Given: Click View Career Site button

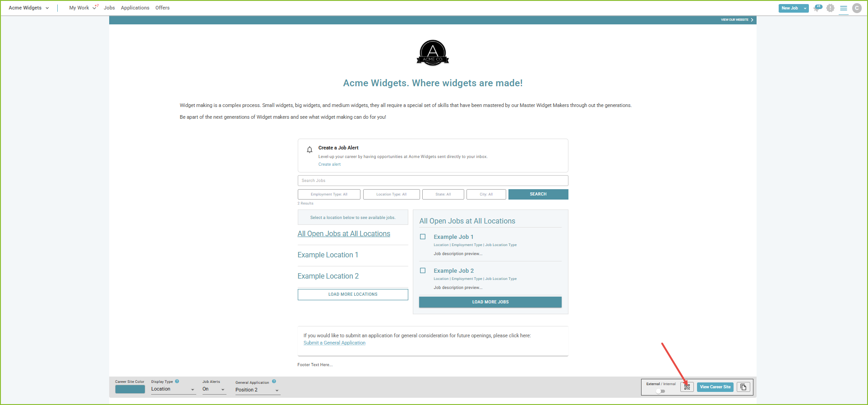Looking at the screenshot, I should tap(715, 387).
